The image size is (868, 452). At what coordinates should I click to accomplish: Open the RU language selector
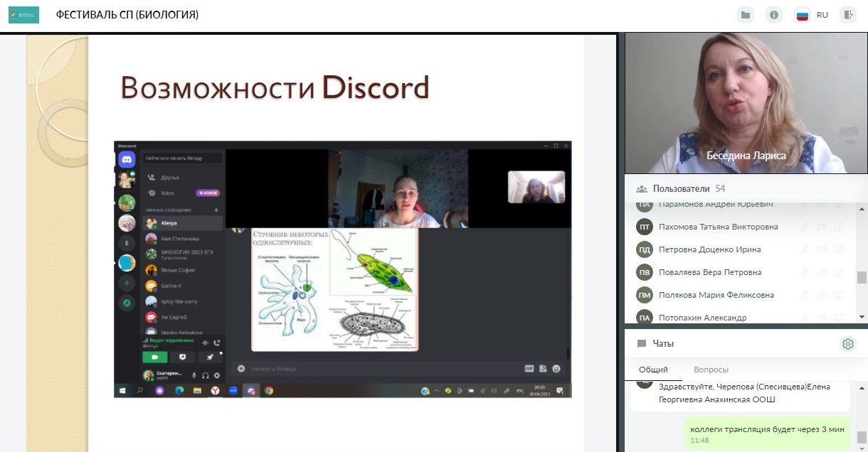pos(822,15)
